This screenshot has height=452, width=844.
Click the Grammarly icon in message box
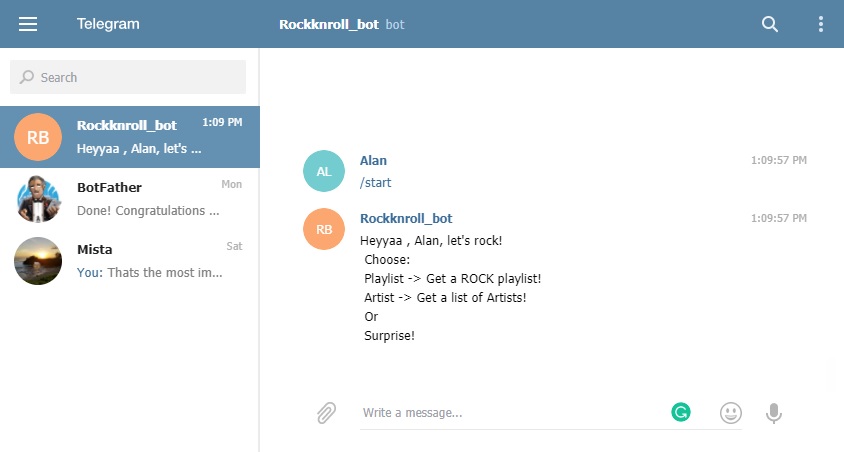click(x=681, y=412)
